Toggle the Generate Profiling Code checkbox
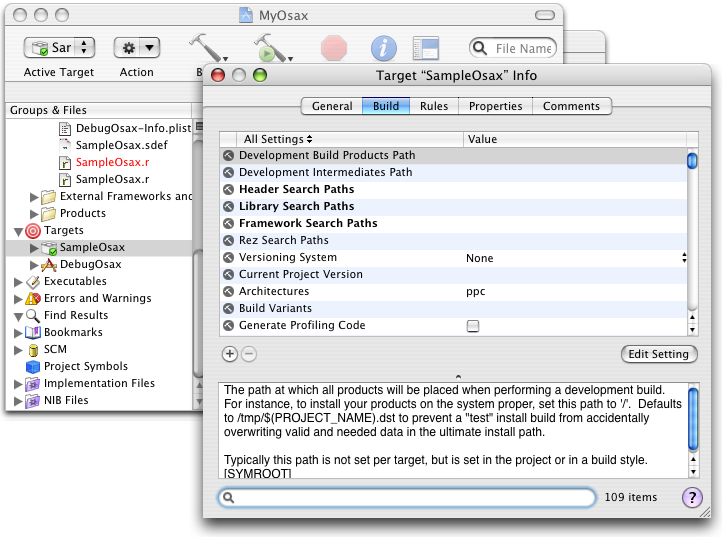Image resolution: width=722 pixels, height=537 pixels. pyautogui.click(x=473, y=326)
